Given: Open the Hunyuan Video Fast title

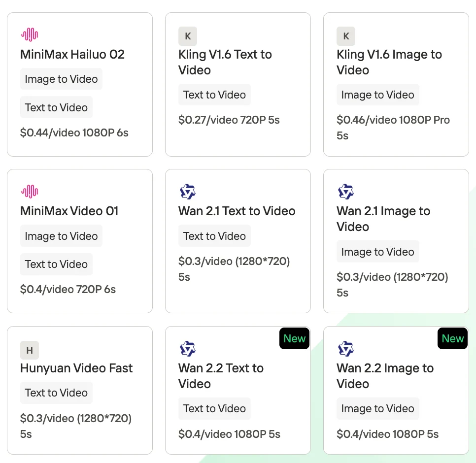Looking at the screenshot, I should 76,368.
